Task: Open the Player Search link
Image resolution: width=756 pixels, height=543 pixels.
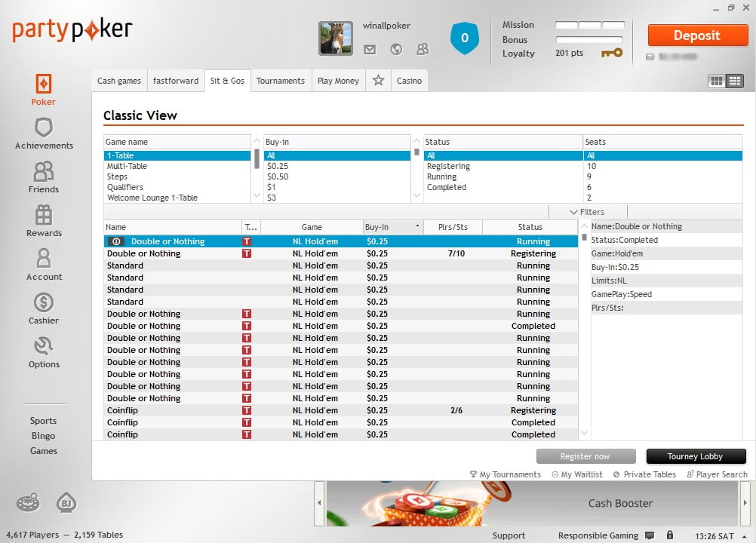Action: [718, 474]
